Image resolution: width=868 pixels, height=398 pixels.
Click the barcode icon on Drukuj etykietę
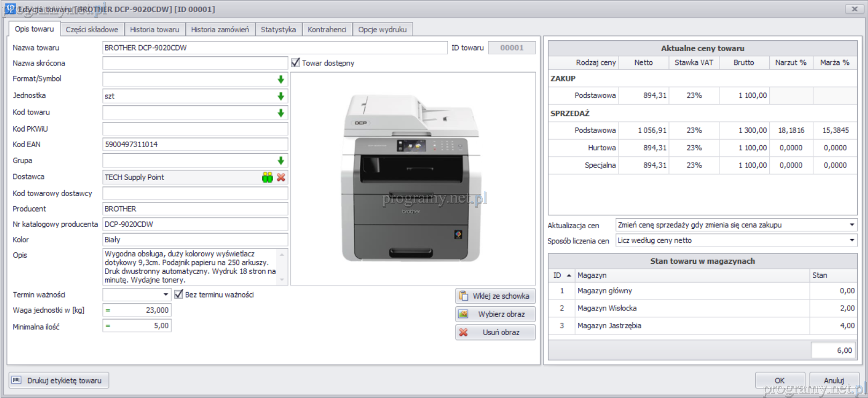17,380
